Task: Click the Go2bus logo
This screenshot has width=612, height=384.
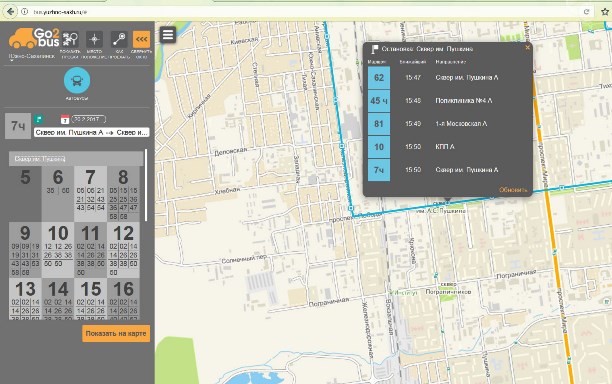Action: click(34, 38)
